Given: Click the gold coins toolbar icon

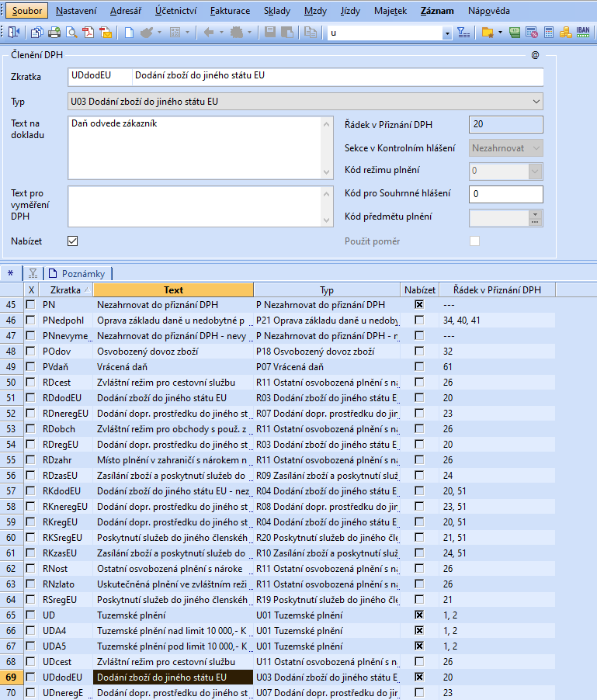Looking at the screenshot, I should click(566, 32).
